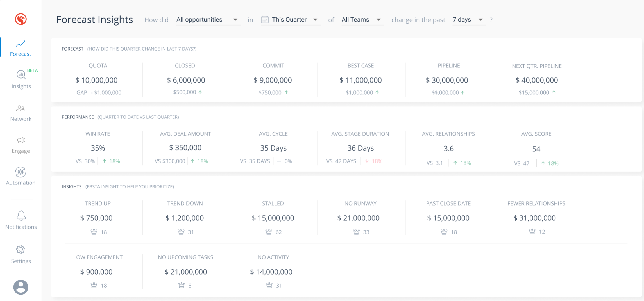Show Notifications bell panel
The width and height of the screenshot is (644, 301).
click(21, 220)
